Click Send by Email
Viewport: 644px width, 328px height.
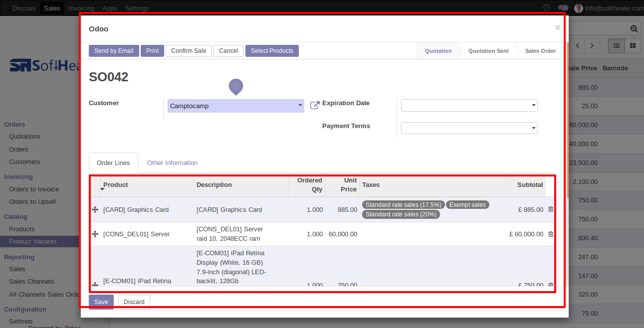pos(114,51)
